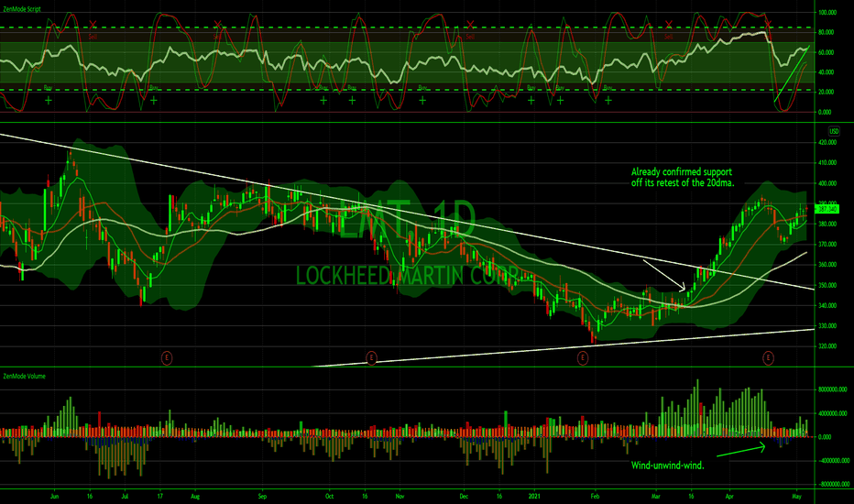
Task: Click the Apr label on time axis
Action: [x=728, y=497]
